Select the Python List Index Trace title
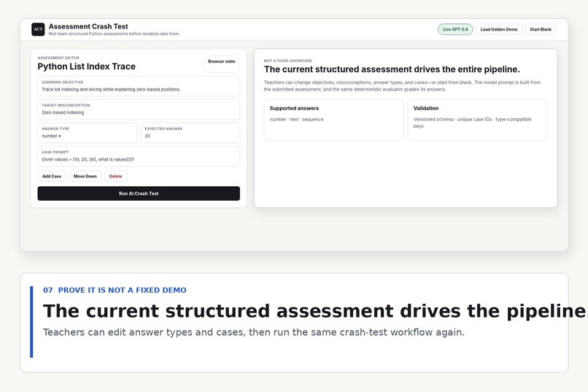This screenshot has width=588, height=392. (x=87, y=66)
